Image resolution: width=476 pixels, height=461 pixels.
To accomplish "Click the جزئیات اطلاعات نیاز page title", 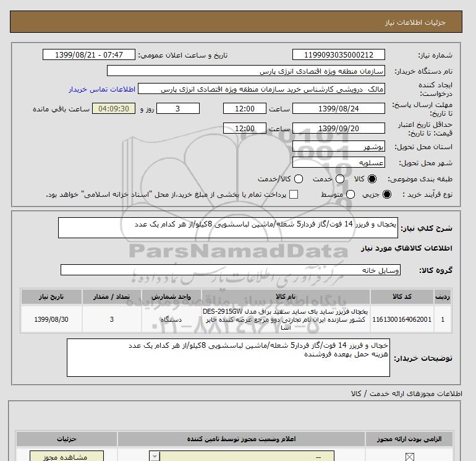I will 415,22.
